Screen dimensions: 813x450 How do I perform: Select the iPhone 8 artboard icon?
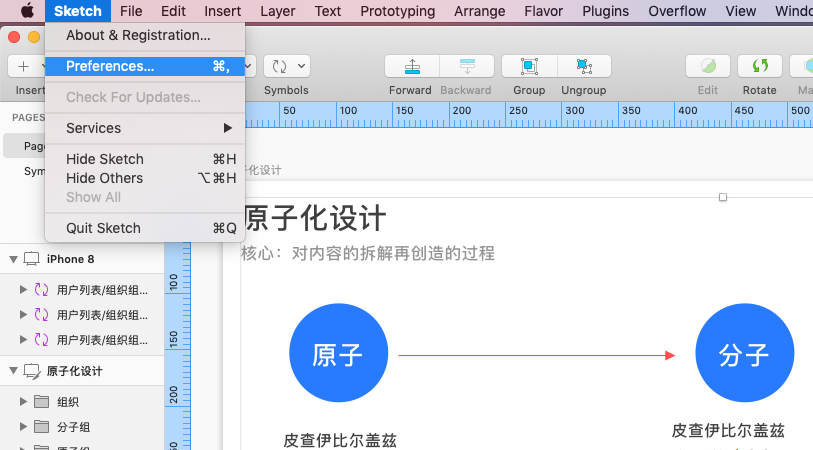click(x=32, y=259)
